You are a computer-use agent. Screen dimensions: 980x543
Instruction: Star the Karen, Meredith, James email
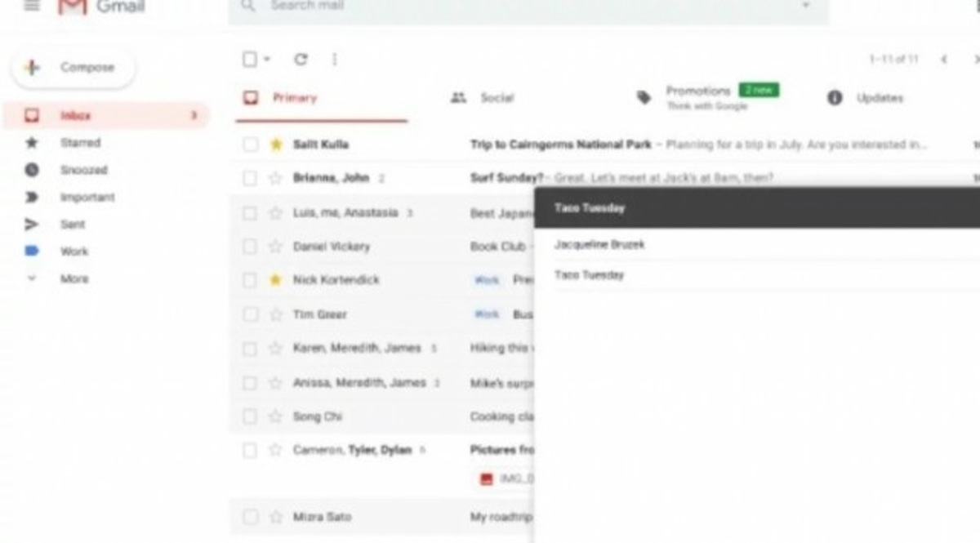click(276, 349)
